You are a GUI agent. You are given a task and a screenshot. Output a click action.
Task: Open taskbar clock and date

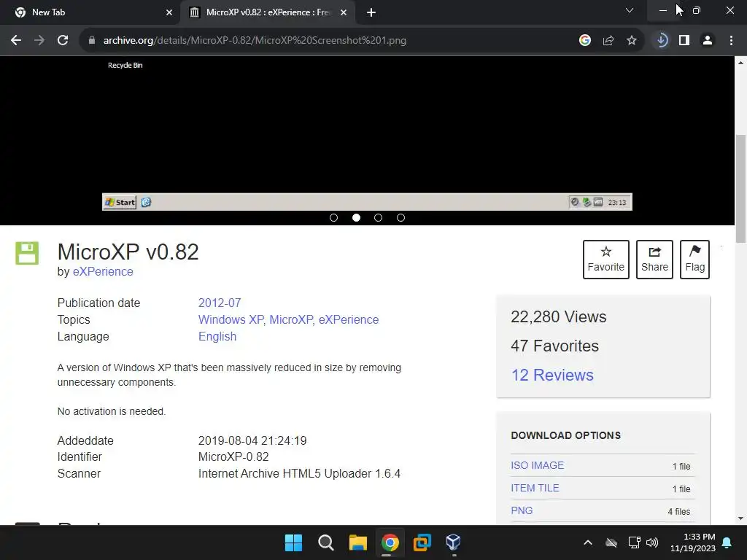pos(693,542)
